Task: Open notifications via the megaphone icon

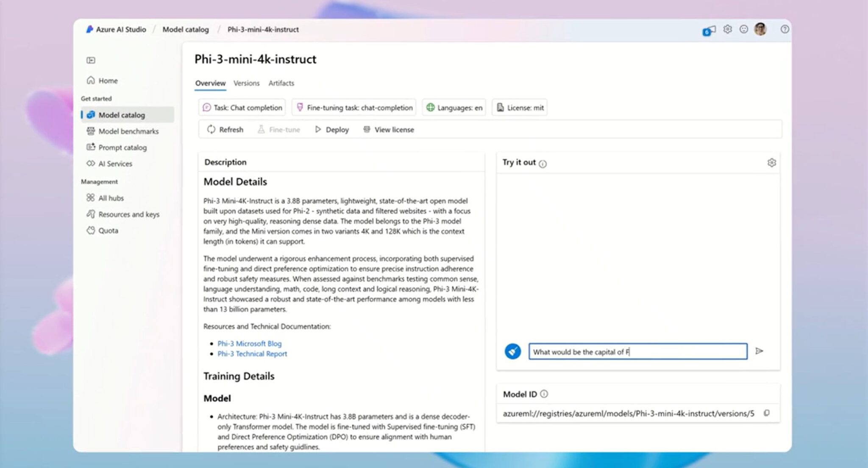Action: click(709, 29)
